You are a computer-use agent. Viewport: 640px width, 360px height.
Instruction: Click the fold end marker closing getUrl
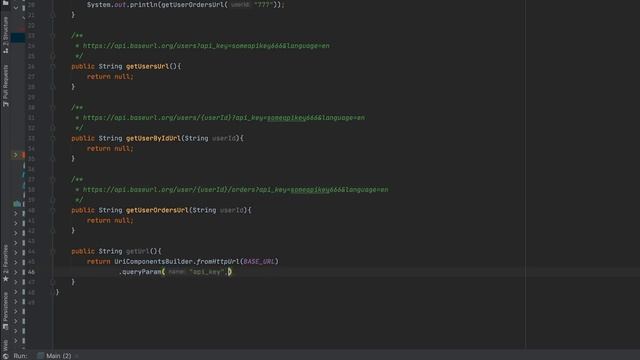pyautogui.click(x=53, y=282)
